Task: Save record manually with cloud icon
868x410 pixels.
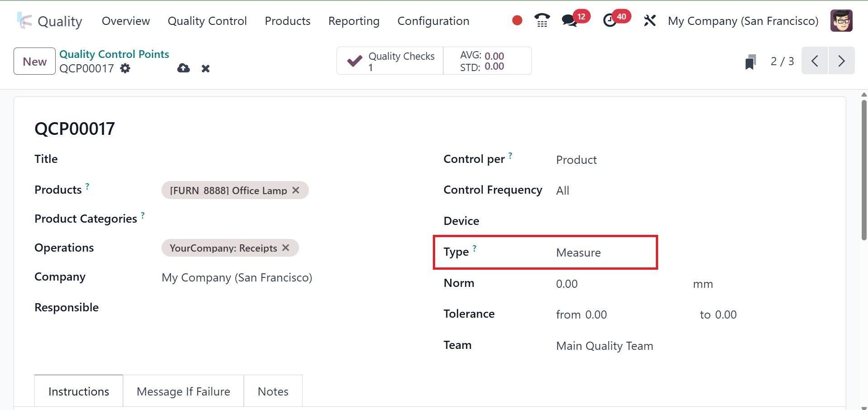Action: pyautogui.click(x=183, y=68)
